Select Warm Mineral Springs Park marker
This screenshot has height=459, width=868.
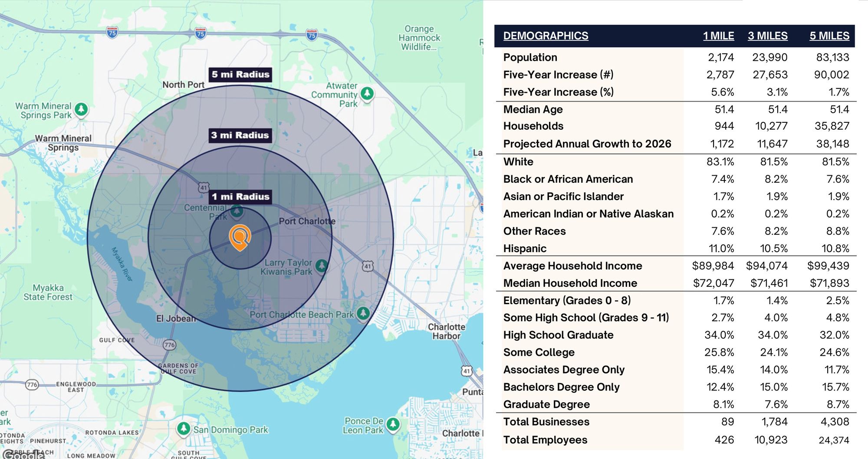tap(81, 109)
